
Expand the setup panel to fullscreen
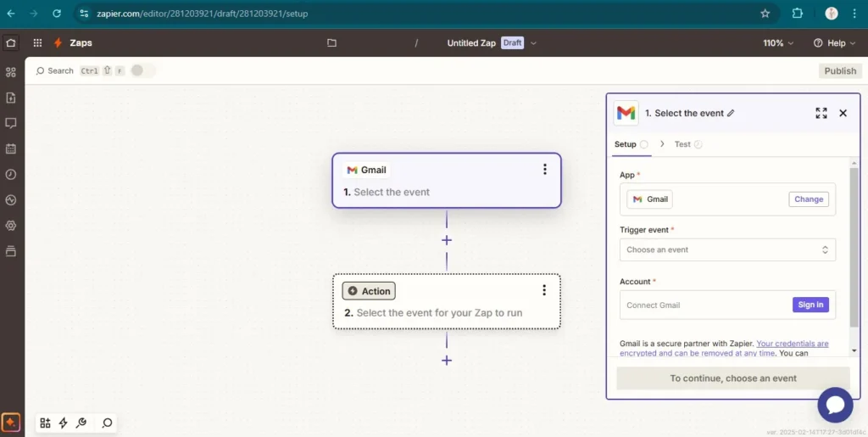pos(821,113)
